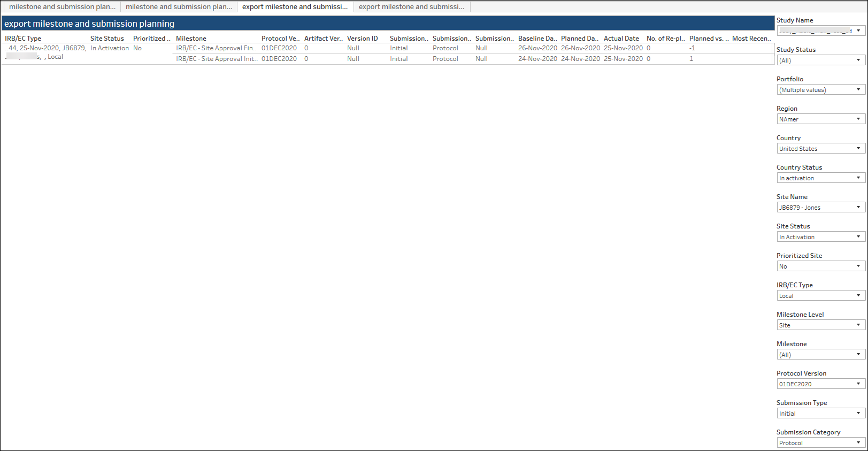Image resolution: width=868 pixels, height=451 pixels.
Task: Open the Portfolio Multiple values dropdown
Action: pos(821,90)
